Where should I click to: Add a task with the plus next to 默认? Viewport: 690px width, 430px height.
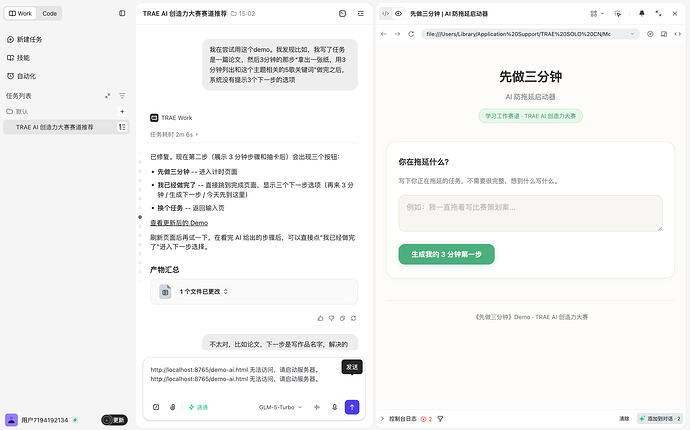pos(122,111)
